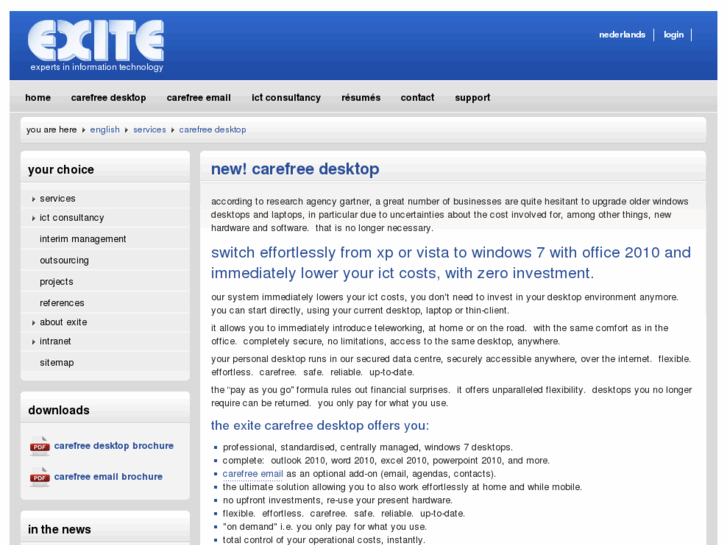Screen dimensions: 727x545
Task: Click the 'downloads' panel heading
Action: click(58, 410)
